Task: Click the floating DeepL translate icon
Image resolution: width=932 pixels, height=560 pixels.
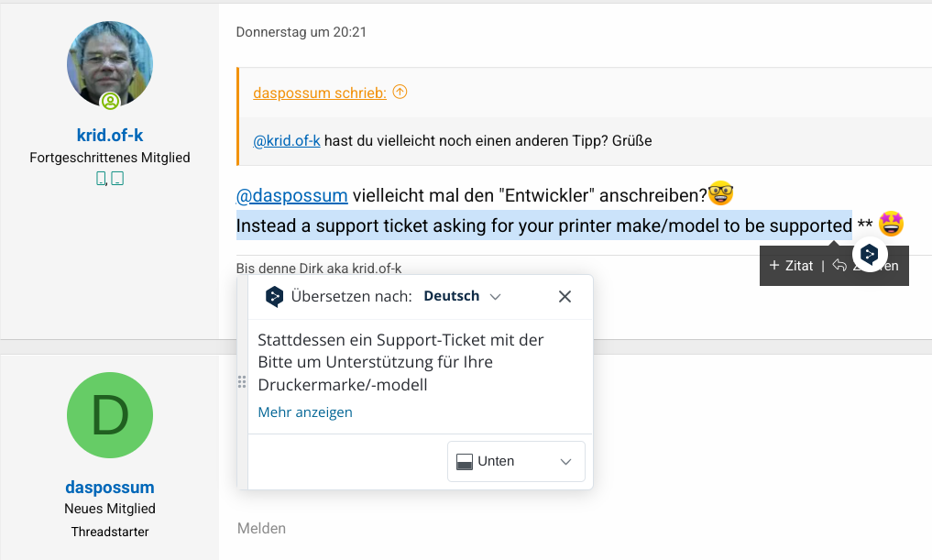Action: click(870, 255)
